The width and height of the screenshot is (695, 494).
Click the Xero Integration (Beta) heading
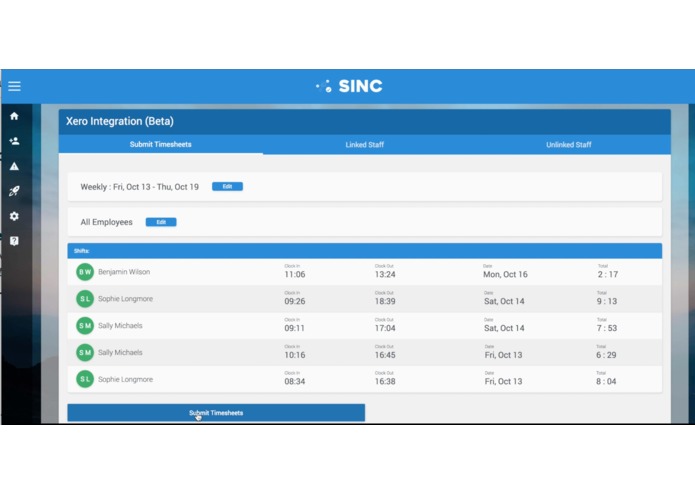click(120, 121)
